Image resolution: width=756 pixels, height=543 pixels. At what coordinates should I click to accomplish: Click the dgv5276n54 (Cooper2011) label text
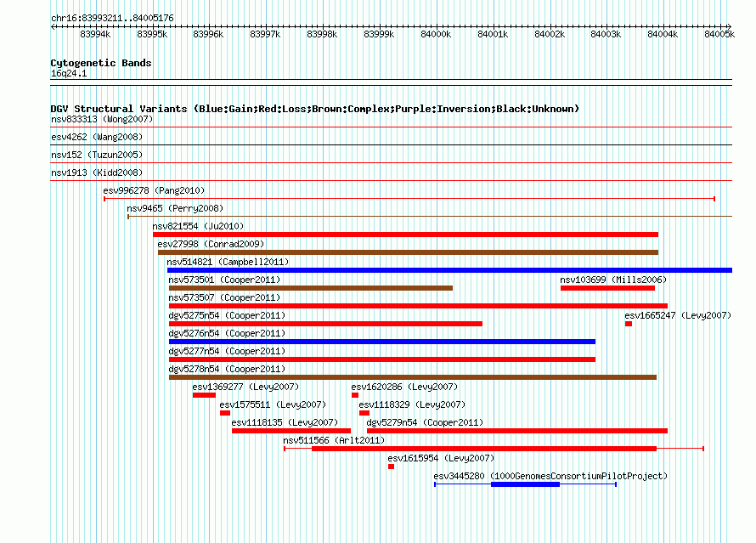(x=227, y=333)
